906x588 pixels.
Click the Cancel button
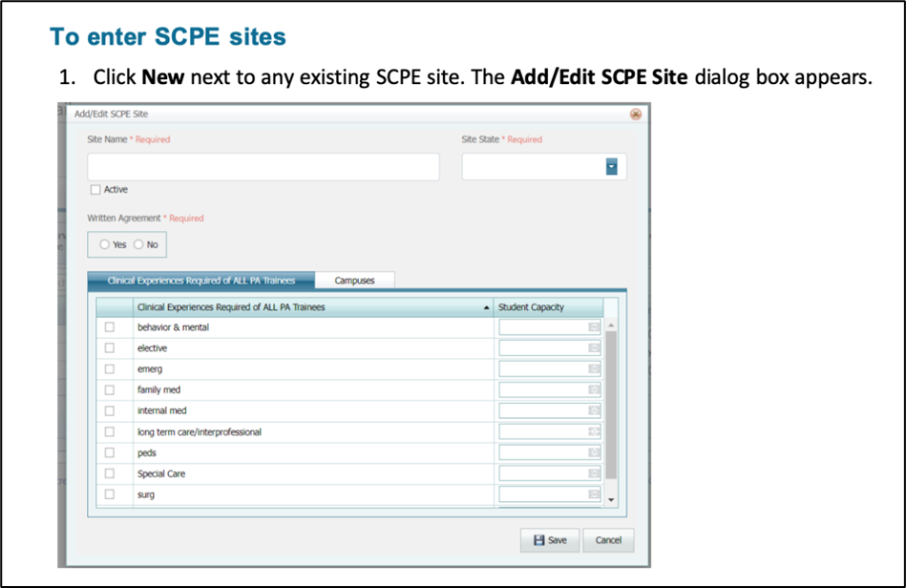[x=608, y=540]
